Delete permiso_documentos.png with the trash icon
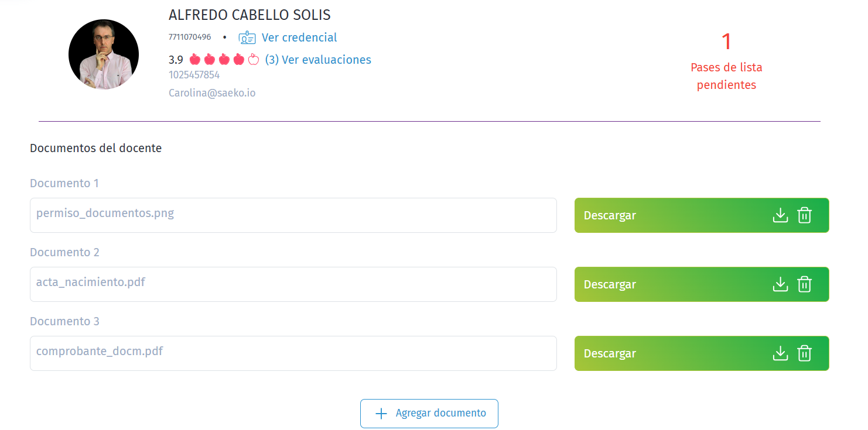This screenshot has height=430, width=868. pyautogui.click(x=805, y=215)
